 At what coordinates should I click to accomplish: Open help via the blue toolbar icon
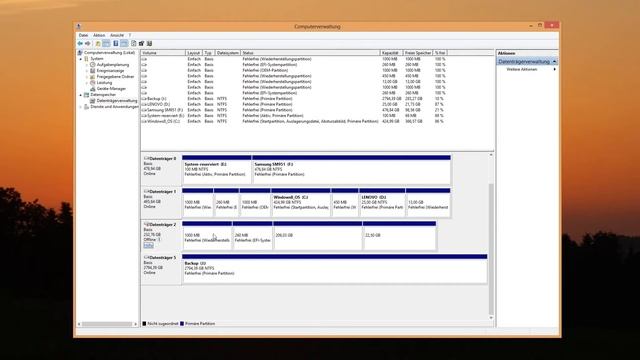click(116, 43)
